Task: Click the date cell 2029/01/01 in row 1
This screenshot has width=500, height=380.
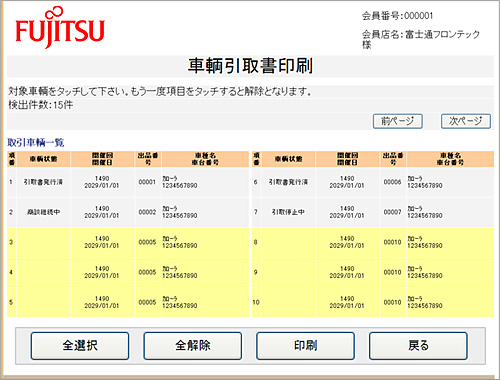Action: [102, 186]
